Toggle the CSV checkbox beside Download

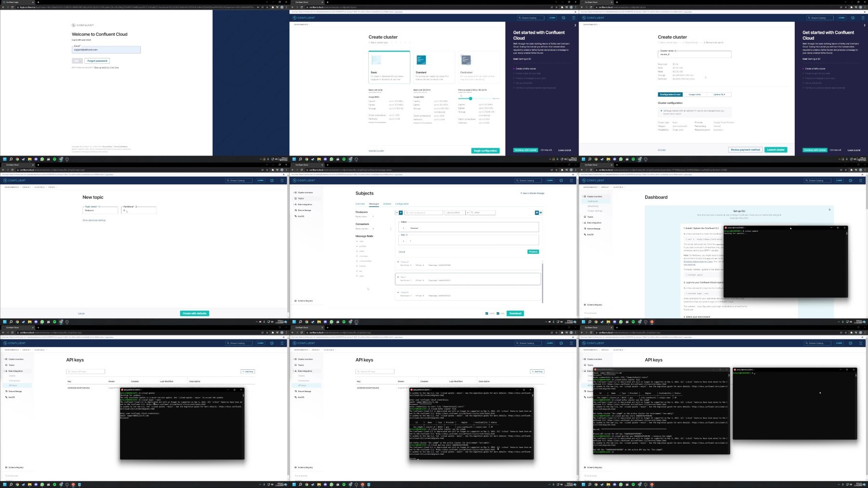(x=498, y=313)
